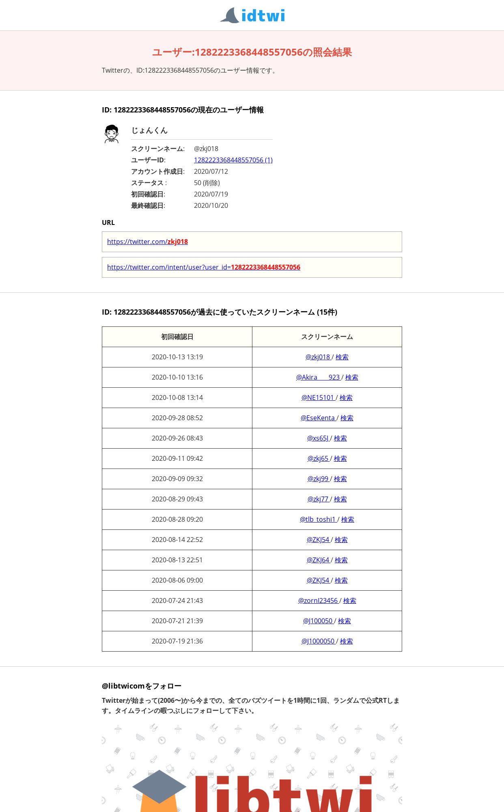Click 検索 next to @tlb_toshi1
The height and width of the screenshot is (812, 504).
click(x=348, y=519)
